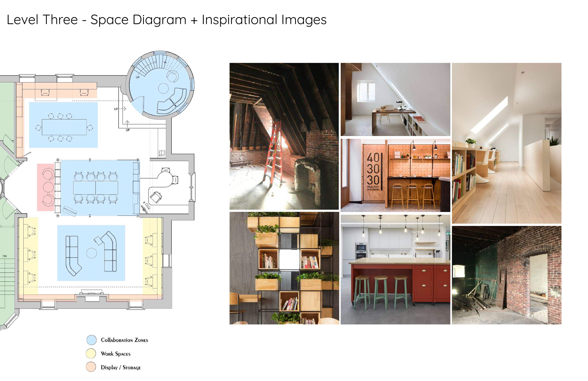Viewport: 588px width, 381px height.
Task: Click the 'Display / Storage' legend label
Action: tap(121, 367)
